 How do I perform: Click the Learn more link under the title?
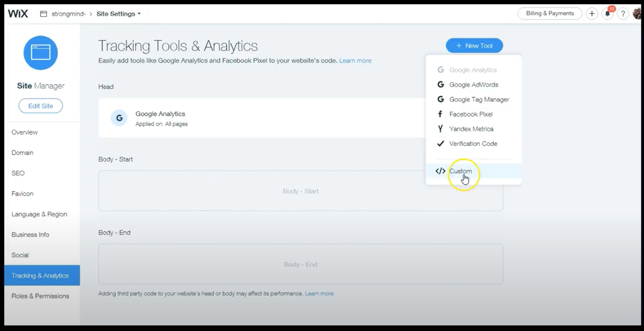point(355,61)
